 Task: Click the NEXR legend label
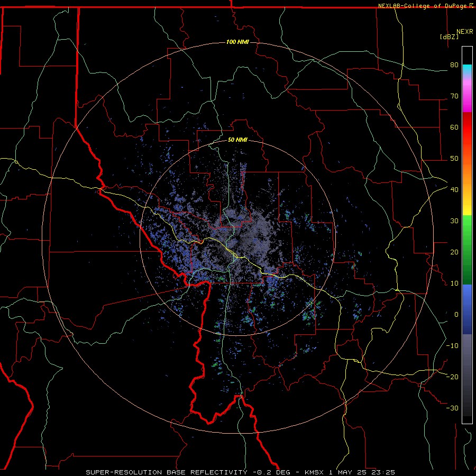[465, 32]
